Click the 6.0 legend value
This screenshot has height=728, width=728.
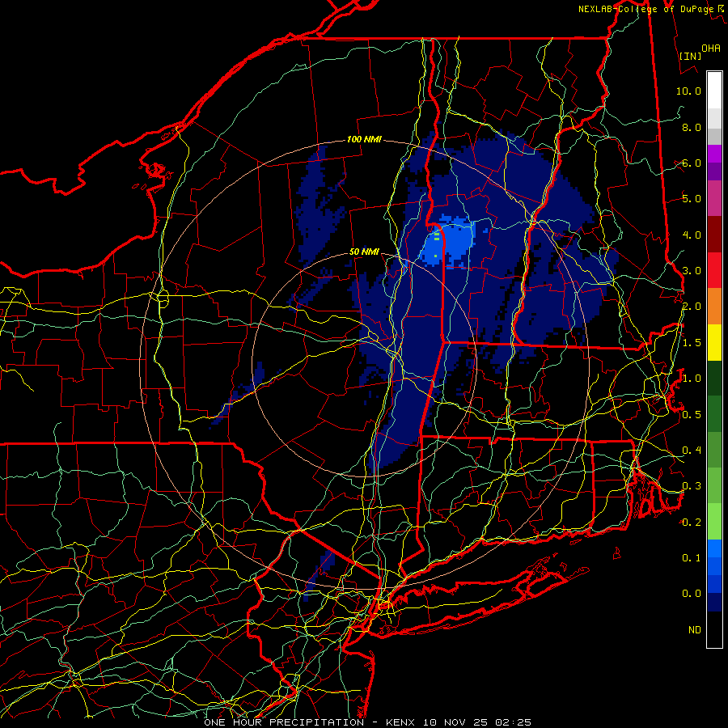(x=692, y=163)
